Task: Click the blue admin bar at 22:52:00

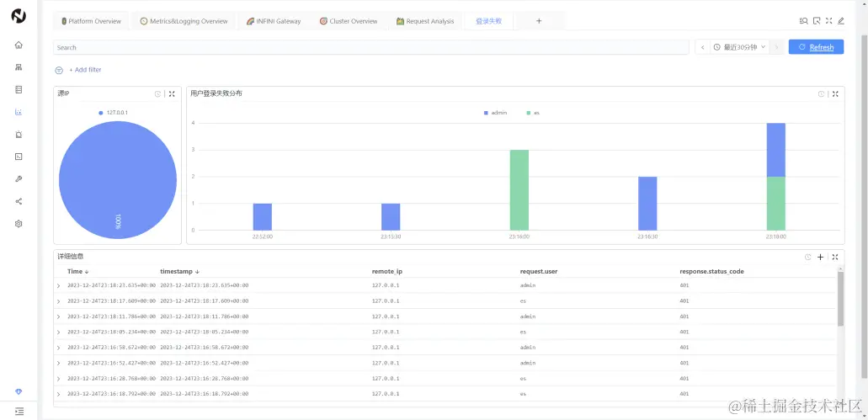Action: (263, 217)
